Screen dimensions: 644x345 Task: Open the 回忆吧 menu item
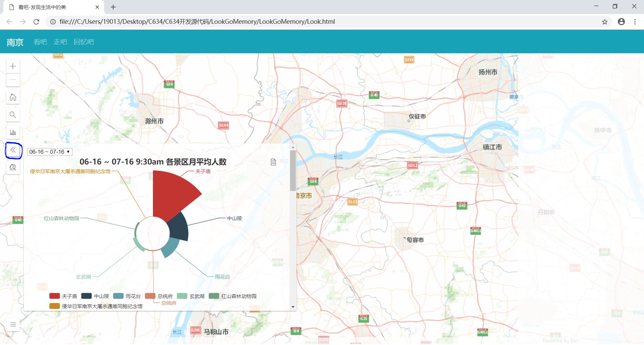point(84,42)
